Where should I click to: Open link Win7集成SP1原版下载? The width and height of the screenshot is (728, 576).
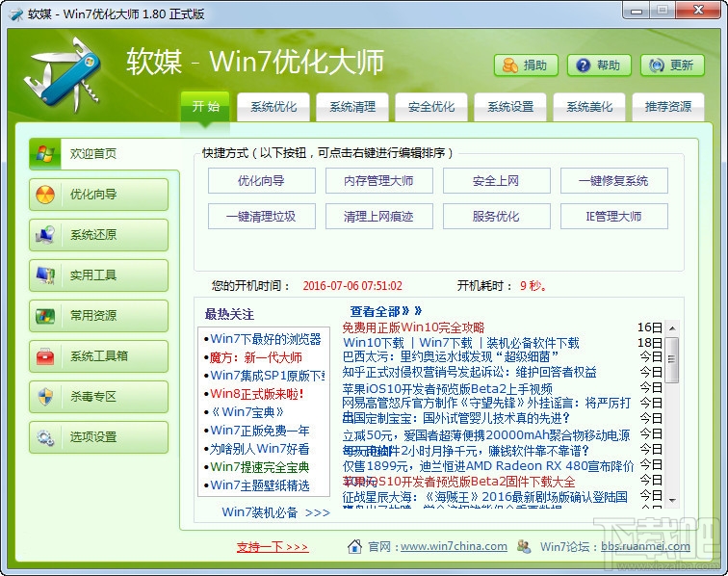click(x=268, y=376)
